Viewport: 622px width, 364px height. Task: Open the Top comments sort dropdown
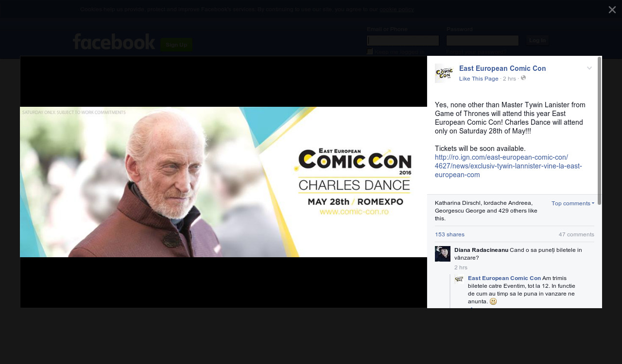(x=573, y=203)
